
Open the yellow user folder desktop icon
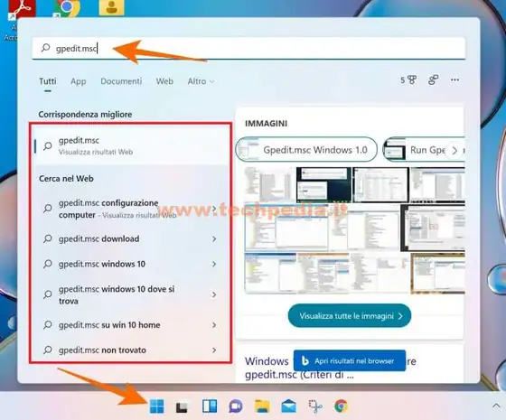click(111, 7)
